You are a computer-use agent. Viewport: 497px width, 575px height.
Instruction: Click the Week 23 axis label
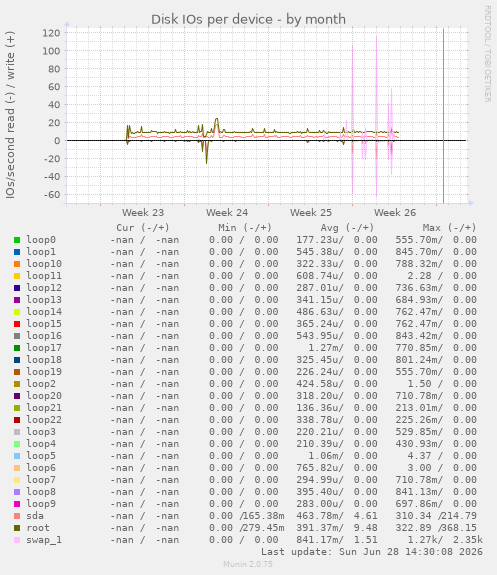(x=143, y=213)
